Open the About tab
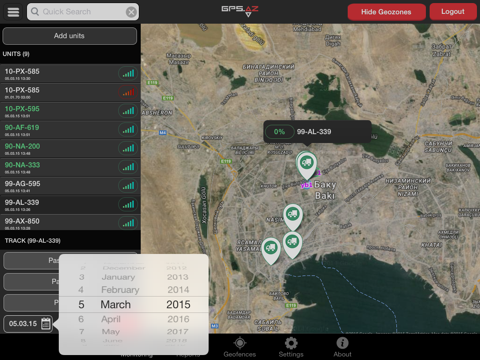The height and width of the screenshot is (360, 480). point(342,347)
